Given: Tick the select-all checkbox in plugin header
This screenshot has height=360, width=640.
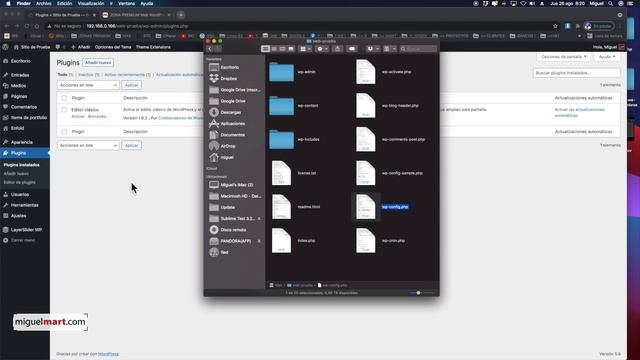Looking at the screenshot, I should tap(64, 98).
